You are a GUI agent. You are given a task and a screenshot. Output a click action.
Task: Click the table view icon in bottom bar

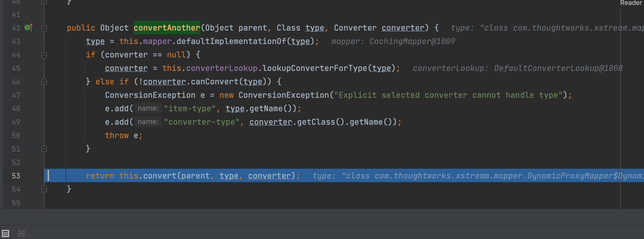[x=6, y=233]
